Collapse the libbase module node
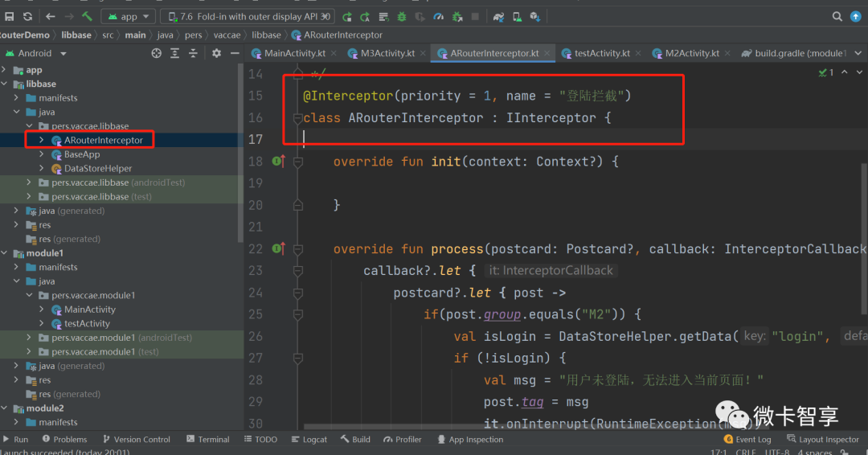 click(x=5, y=84)
